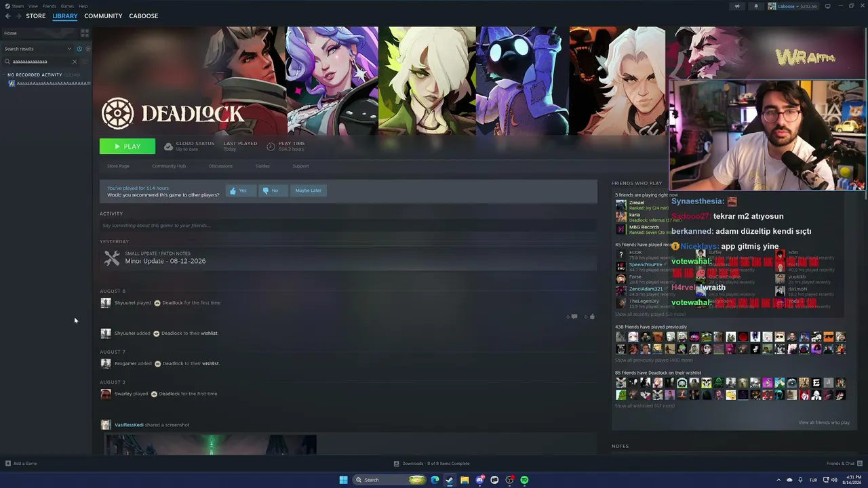868x488 pixels.
Task: Open the View menu
Action: pos(33,6)
